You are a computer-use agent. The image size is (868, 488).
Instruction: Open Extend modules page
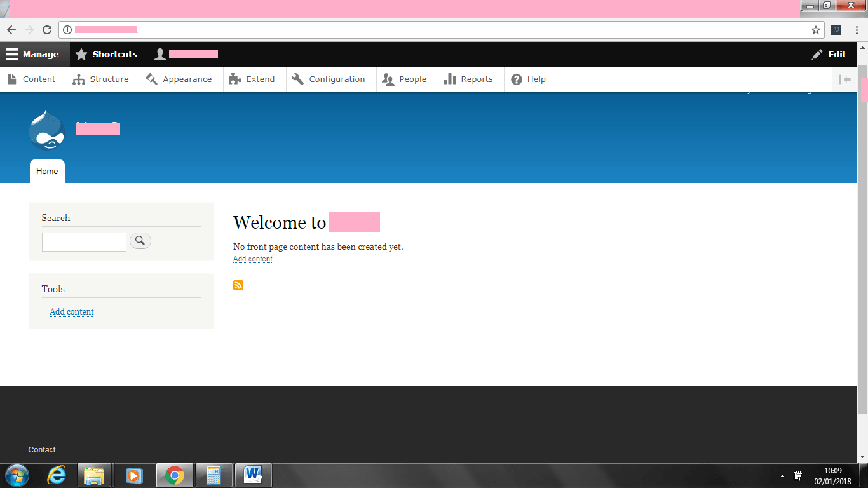(252, 79)
